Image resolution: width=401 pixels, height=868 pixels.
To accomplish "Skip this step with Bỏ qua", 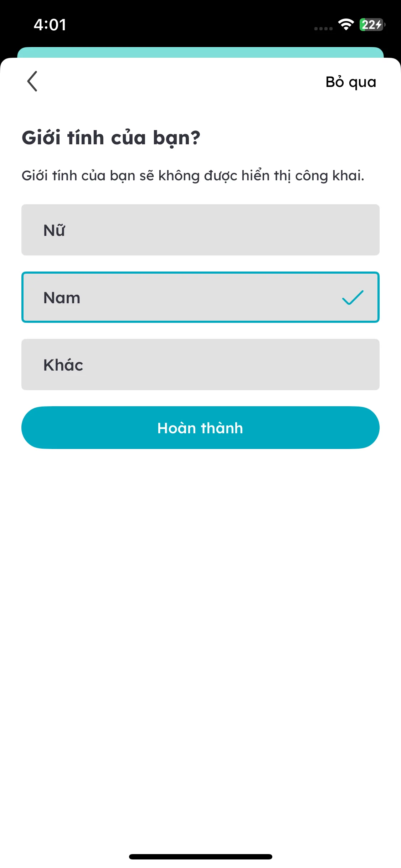I will pyautogui.click(x=351, y=82).
